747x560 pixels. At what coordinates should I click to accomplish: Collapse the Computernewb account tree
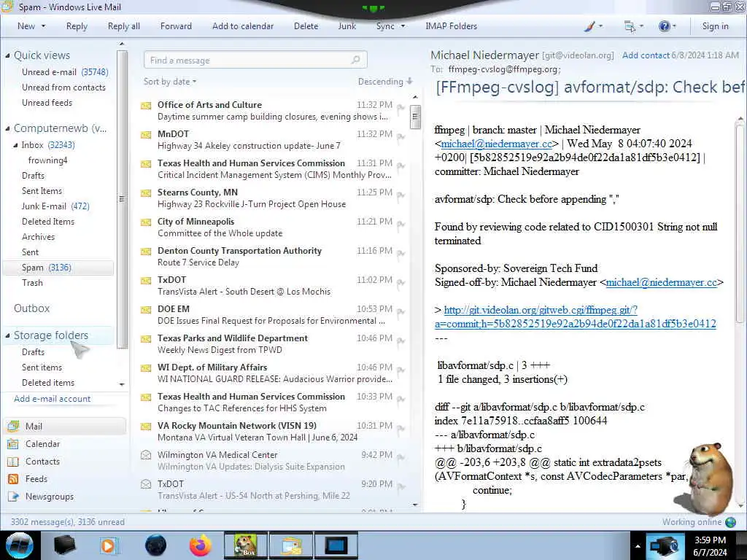7,128
